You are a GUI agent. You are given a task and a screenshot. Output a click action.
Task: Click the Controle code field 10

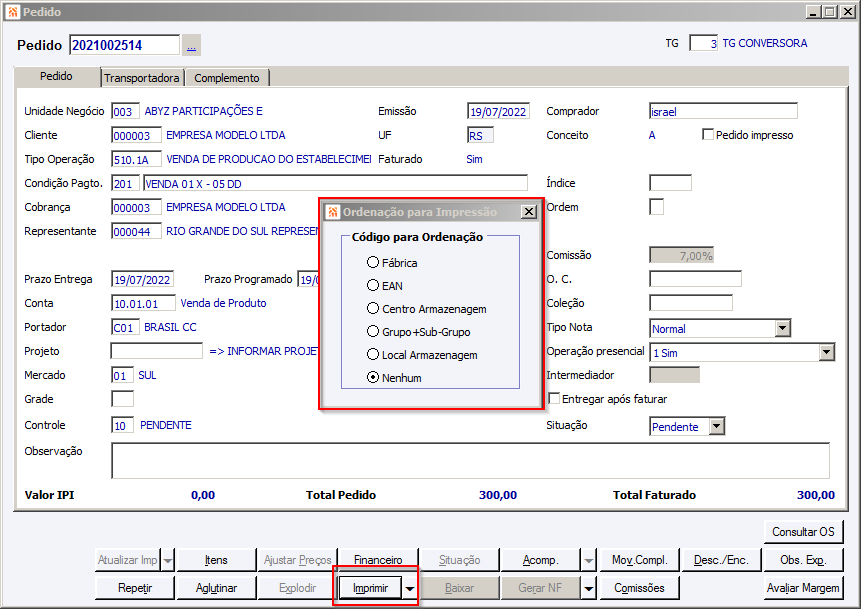pyautogui.click(x=122, y=425)
